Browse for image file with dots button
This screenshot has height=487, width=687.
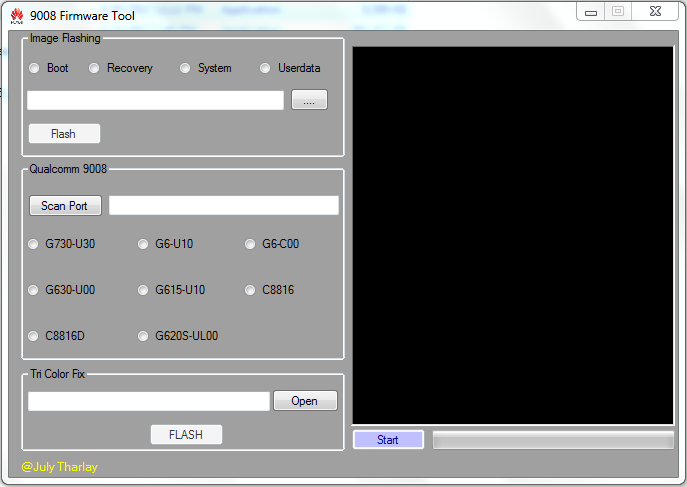[309, 100]
